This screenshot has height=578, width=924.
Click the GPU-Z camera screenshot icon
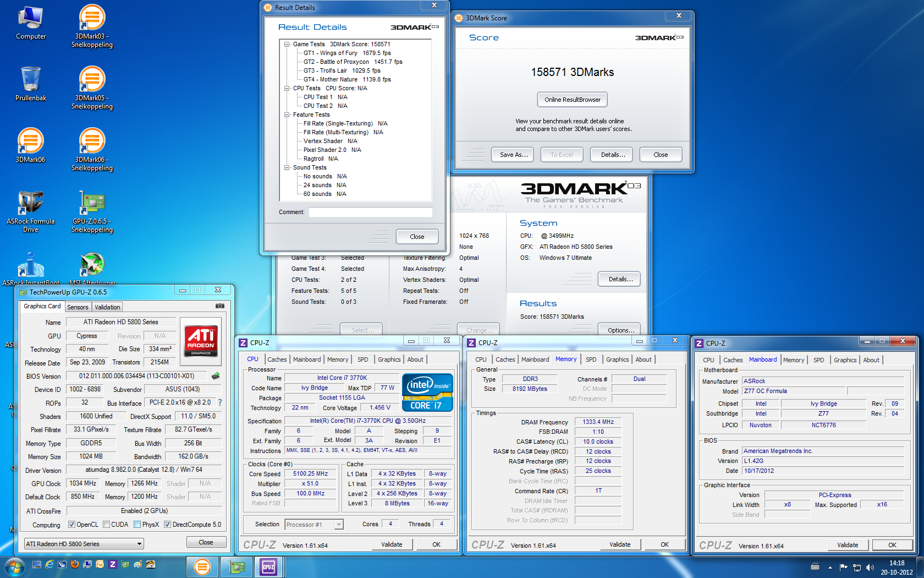coord(220,306)
